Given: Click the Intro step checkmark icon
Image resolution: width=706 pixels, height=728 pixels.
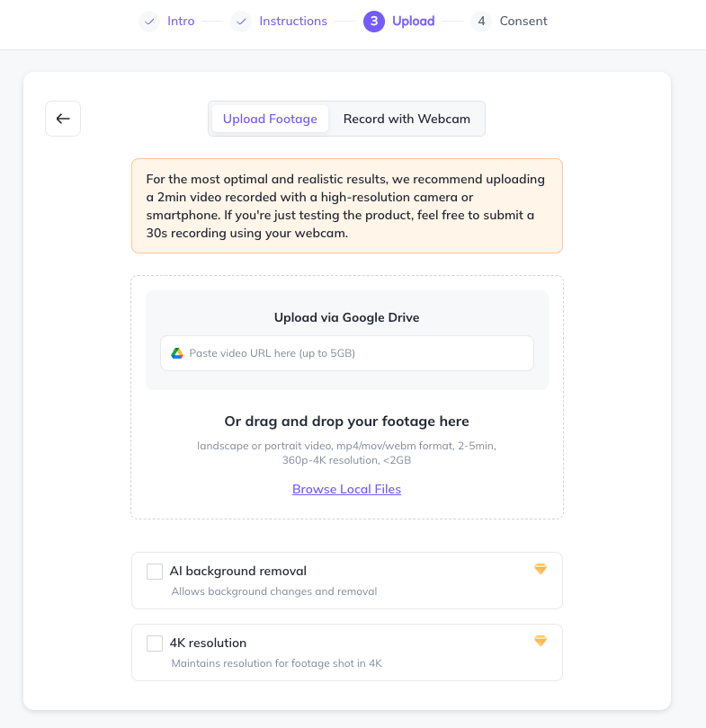Looking at the screenshot, I should pos(149,21).
